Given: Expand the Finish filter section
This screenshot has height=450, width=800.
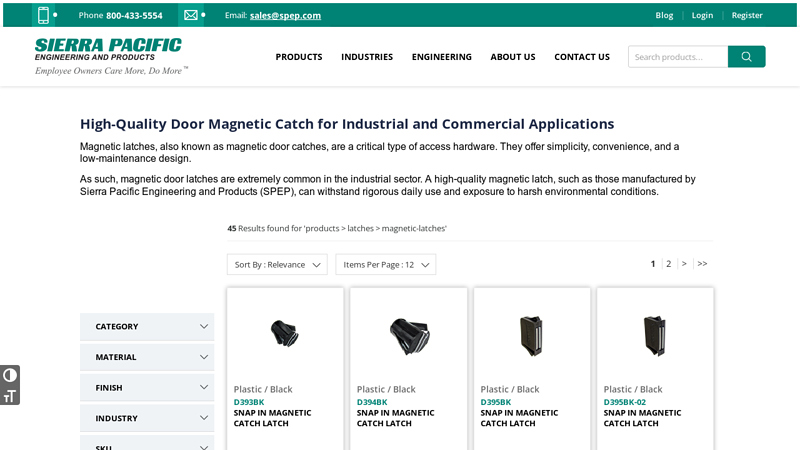Looking at the screenshot, I should coord(147,388).
